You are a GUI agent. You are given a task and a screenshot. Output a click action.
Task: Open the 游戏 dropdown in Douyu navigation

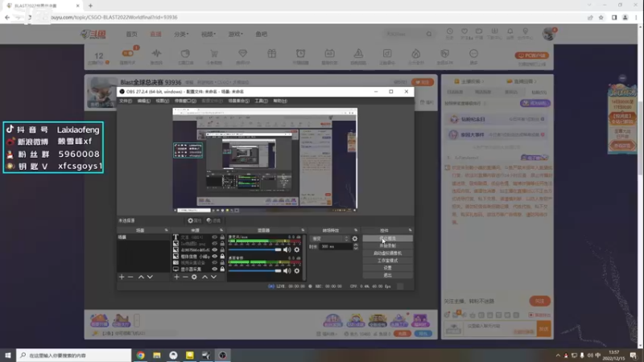point(235,34)
